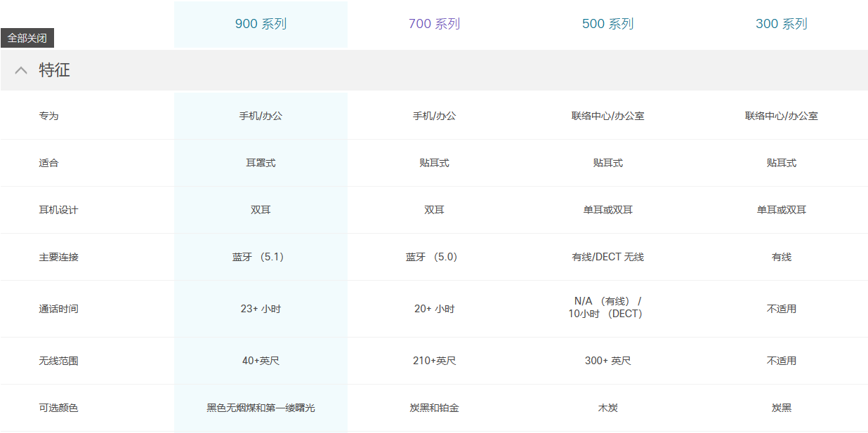
Task: Click 贴耳式 under 300 系列
Action: [x=781, y=163]
